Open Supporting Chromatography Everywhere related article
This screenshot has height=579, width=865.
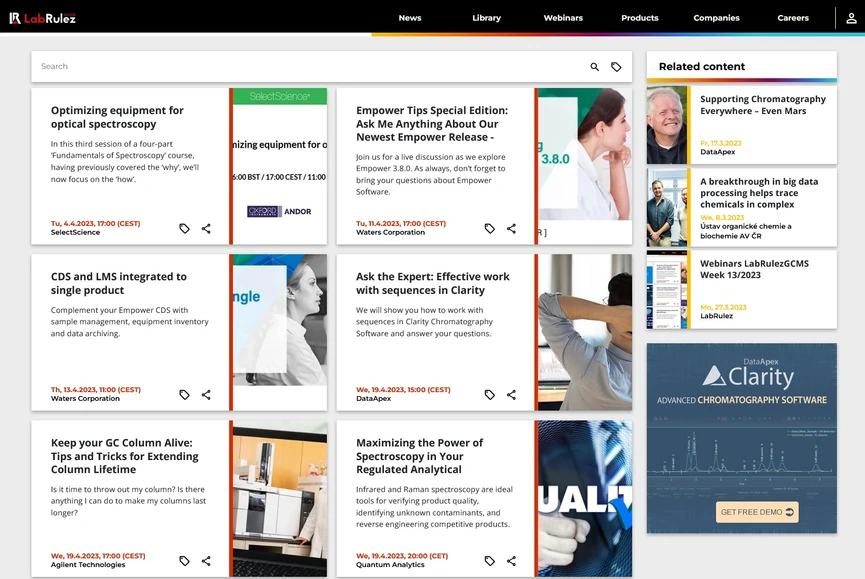click(763, 105)
